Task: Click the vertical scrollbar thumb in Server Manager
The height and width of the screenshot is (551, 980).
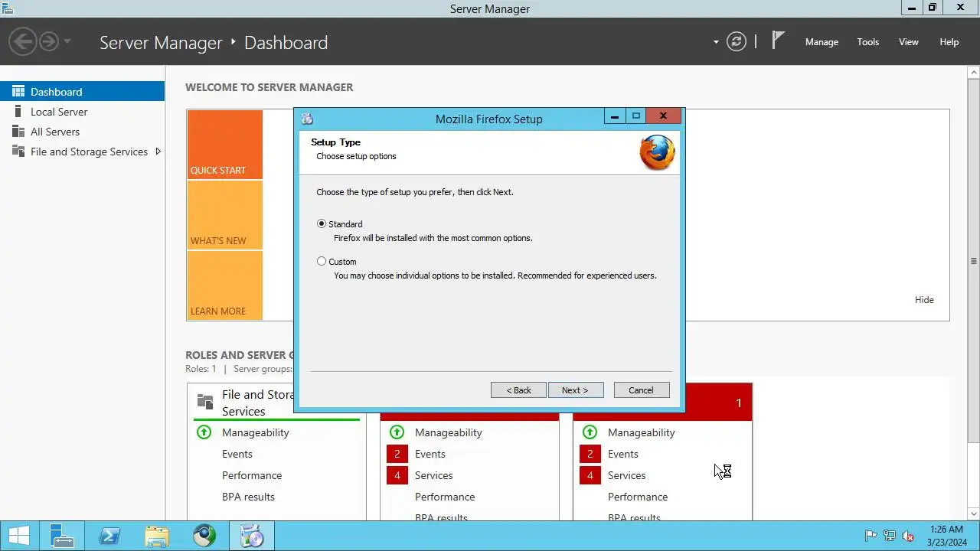Action: [973, 261]
